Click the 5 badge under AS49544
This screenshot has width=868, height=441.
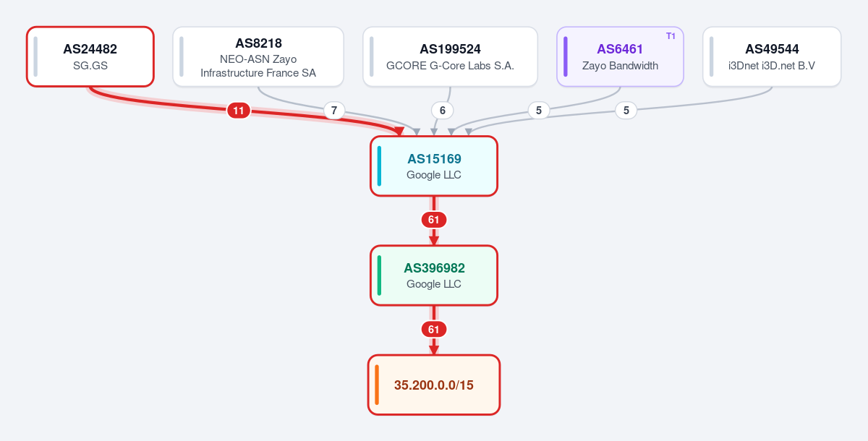(626, 111)
